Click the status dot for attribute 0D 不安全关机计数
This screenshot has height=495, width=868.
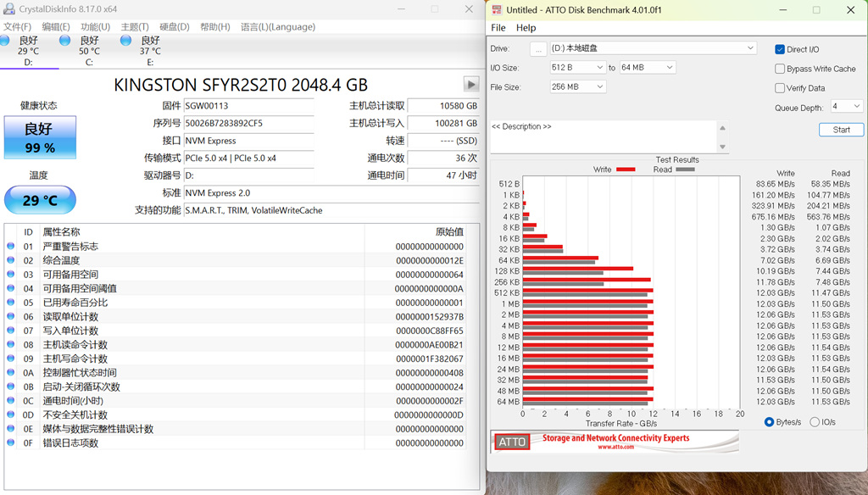[10, 414]
